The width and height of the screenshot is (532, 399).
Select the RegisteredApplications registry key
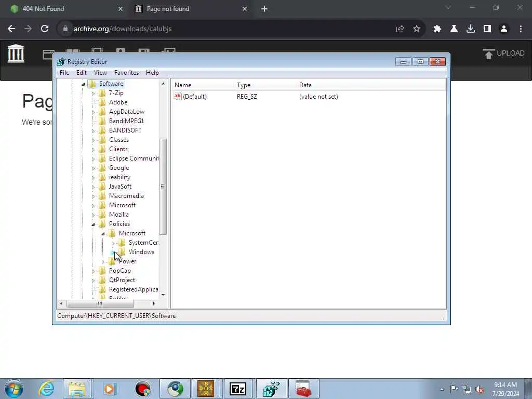click(x=134, y=289)
